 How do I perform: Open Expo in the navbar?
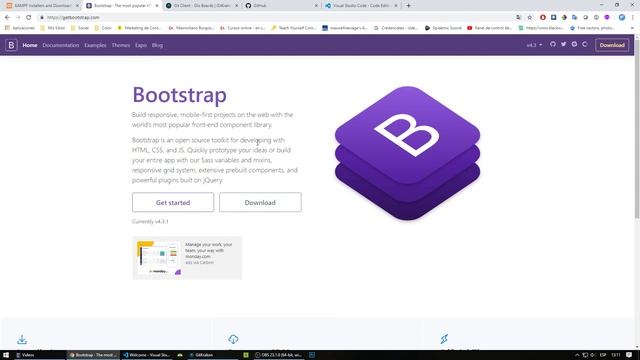pyautogui.click(x=141, y=45)
